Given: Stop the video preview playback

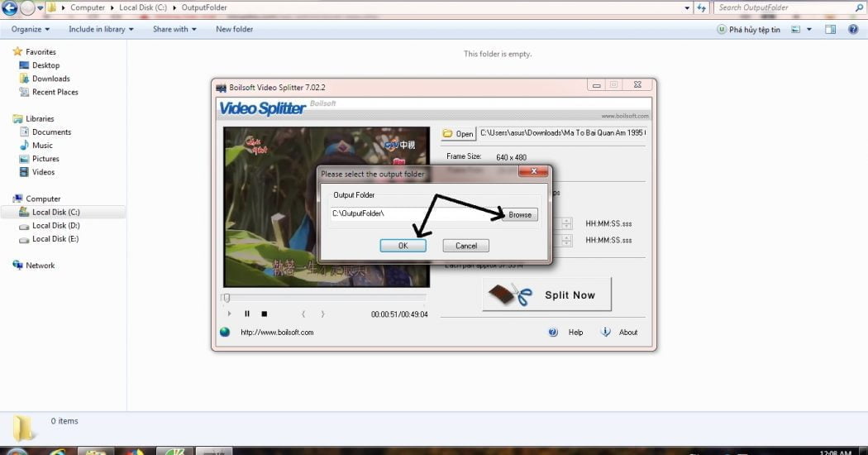Looking at the screenshot, I should coord(264,314).
